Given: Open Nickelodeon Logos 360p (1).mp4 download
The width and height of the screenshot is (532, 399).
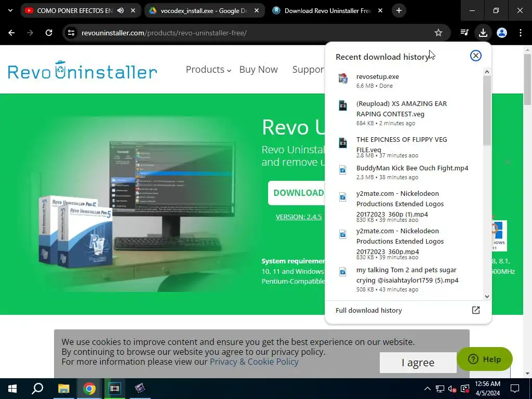Looking at the screenshot, I should click(x=404, y=206).
